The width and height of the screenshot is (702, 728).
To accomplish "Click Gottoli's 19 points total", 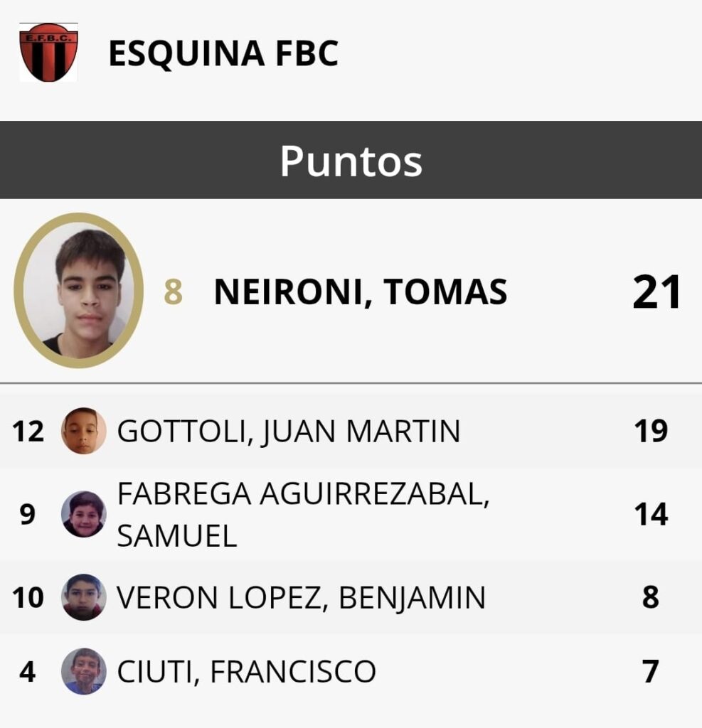I will pos(651,431).
